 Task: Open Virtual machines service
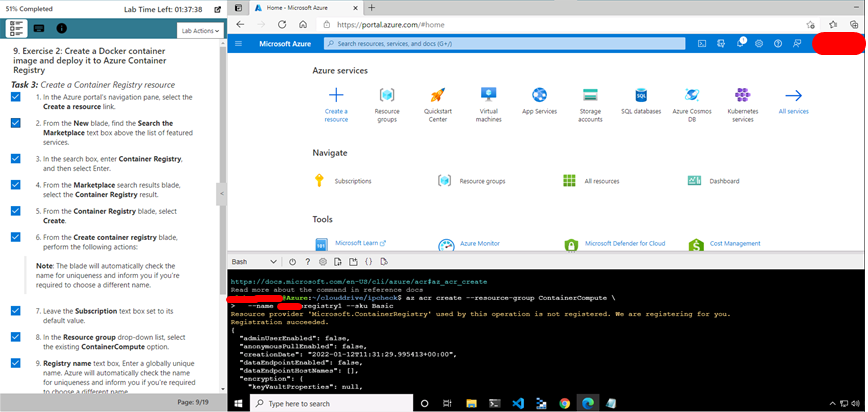tap(489, 104)
